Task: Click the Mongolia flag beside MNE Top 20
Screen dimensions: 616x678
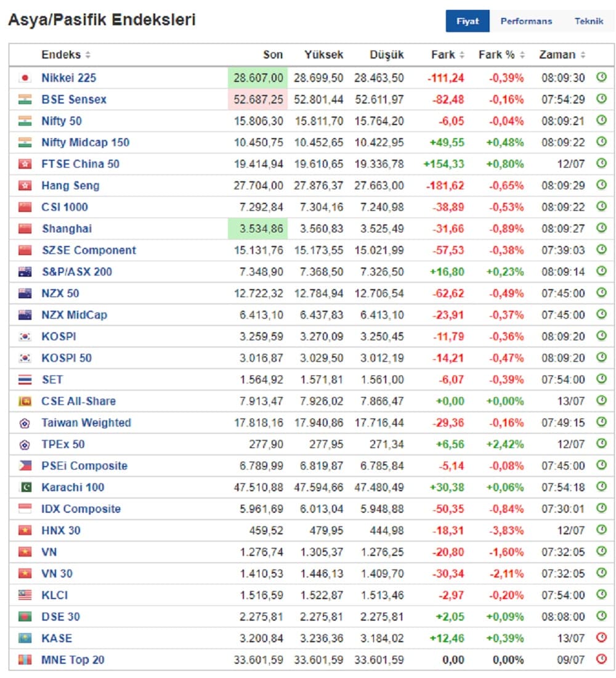Action: pyautogui.click(x=25, y=660)
